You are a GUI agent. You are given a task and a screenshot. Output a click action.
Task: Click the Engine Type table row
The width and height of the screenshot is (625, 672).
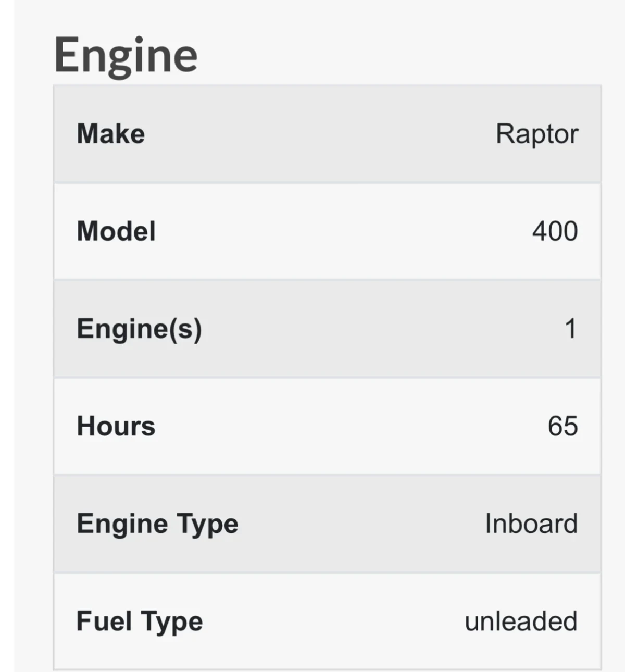(x=312, y=524)
